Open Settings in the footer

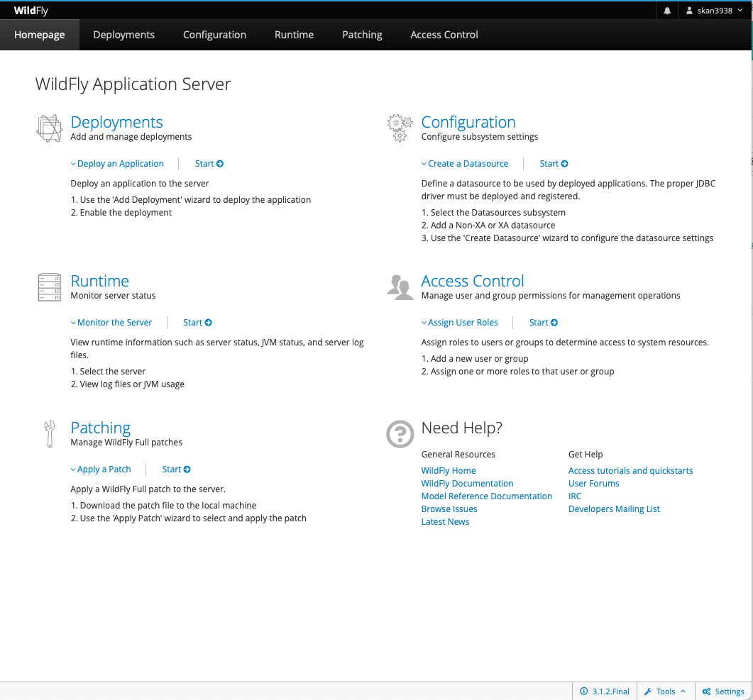(x=723, y=691)
